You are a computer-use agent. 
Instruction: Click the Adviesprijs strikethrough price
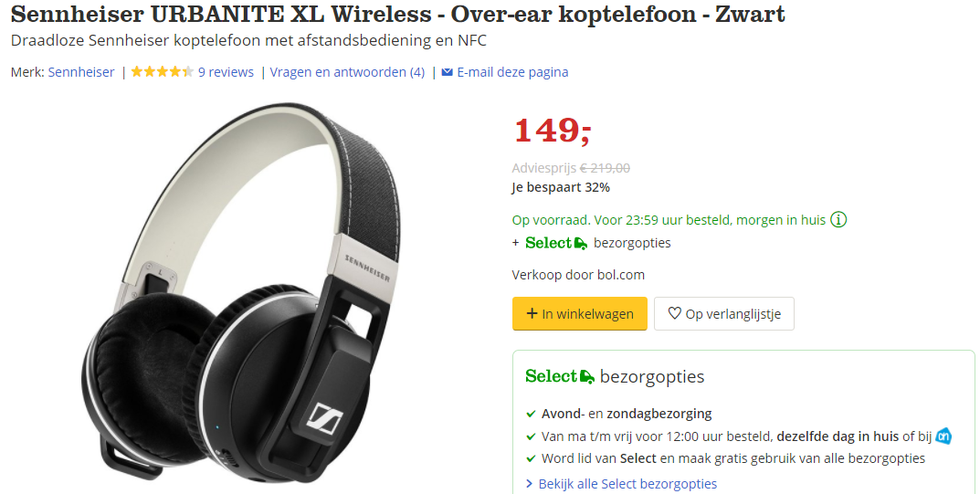click(x=605, y=168)
